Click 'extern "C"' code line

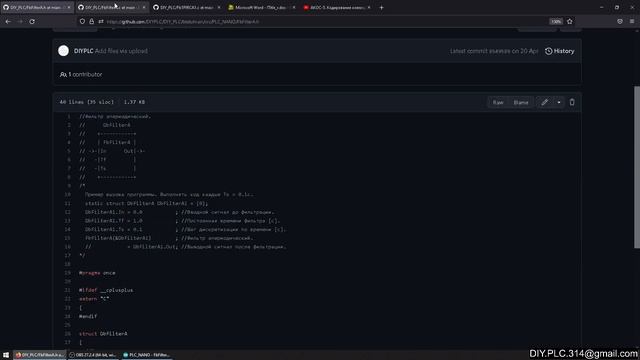point(94,298)
